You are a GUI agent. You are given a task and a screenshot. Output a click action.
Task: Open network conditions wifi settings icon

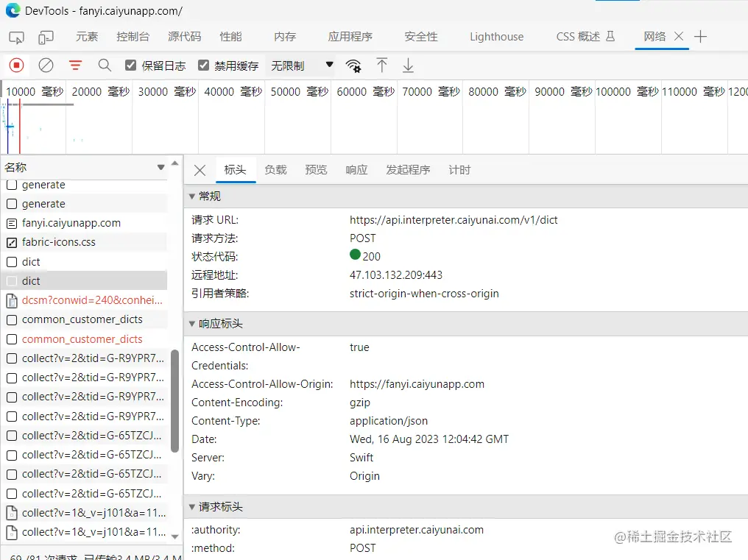click(x=353, y=65)
